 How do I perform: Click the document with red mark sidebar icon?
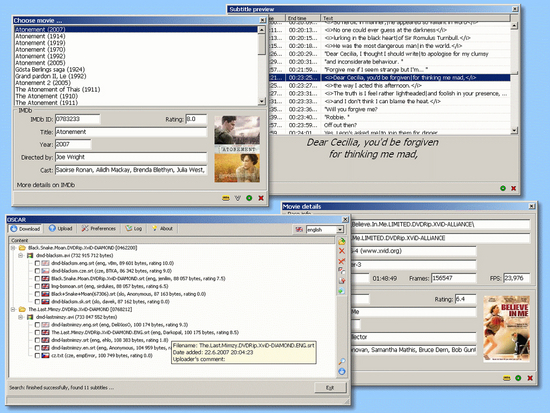342,281
